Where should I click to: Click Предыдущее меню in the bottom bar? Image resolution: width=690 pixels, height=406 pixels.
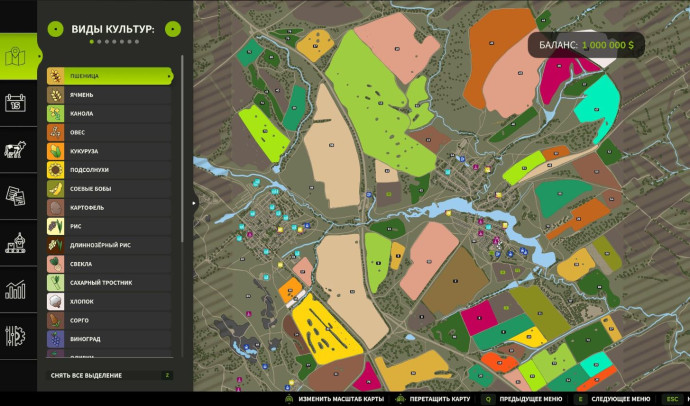(530, 399)
